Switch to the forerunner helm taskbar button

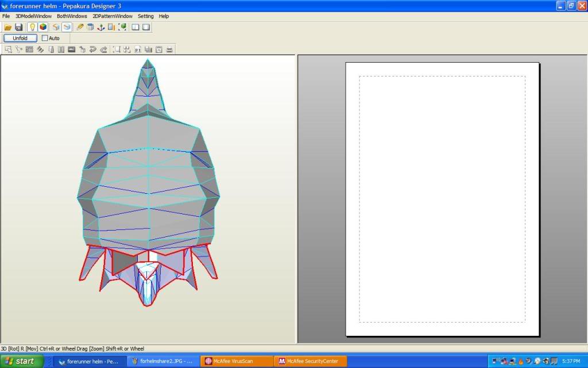click(89, 361)
